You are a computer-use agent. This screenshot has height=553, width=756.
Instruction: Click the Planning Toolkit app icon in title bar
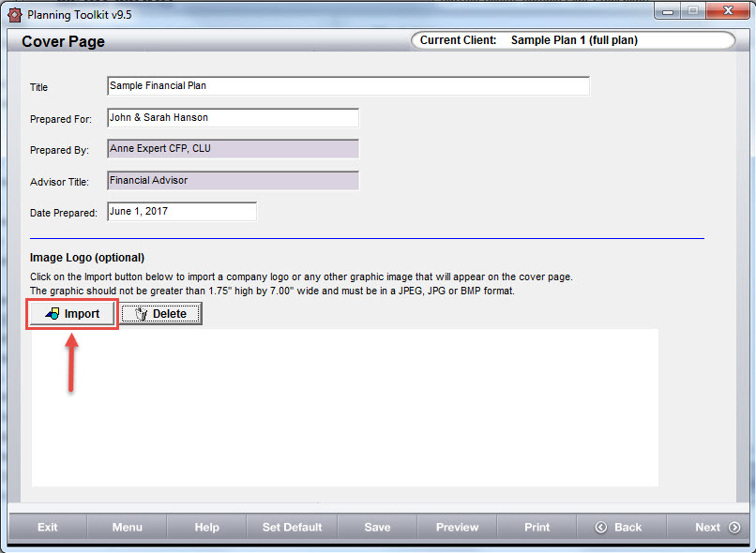coord(15,15)
